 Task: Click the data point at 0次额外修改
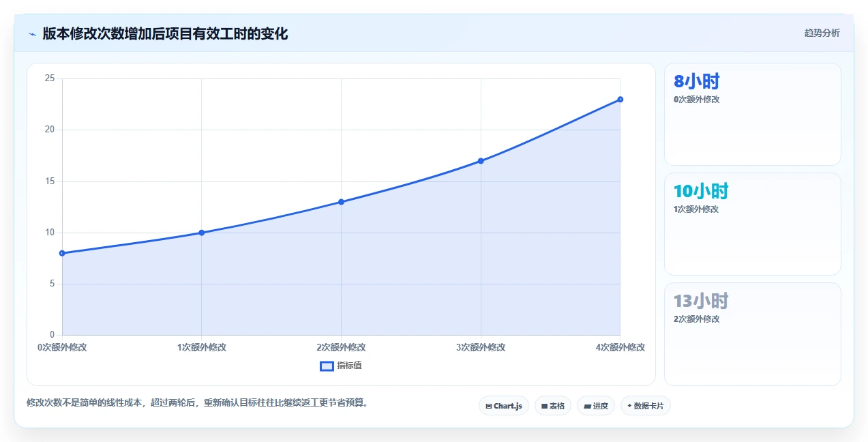pos(62,253)
